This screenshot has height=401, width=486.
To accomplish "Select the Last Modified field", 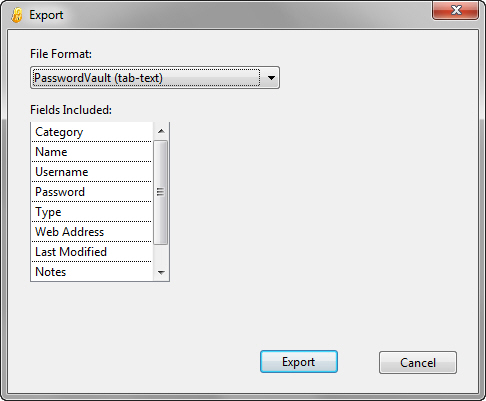I will [92, 252].
